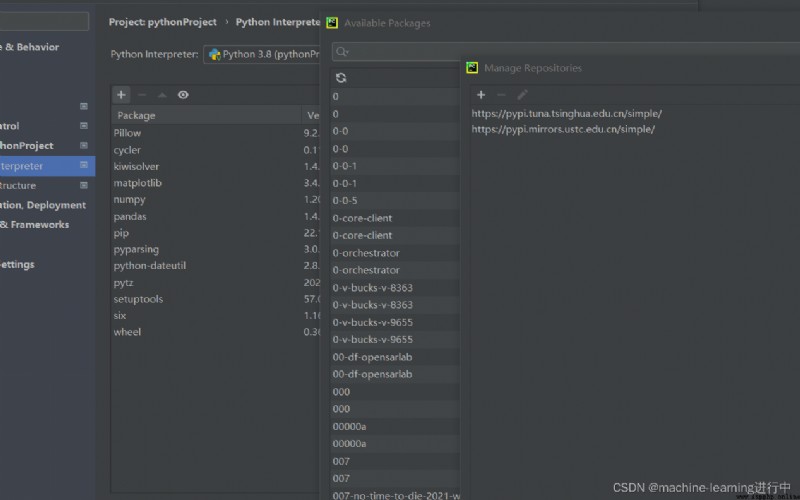800x500 pixels.
Task: Open Build, Execution, Deployment section
Action: pyautogui.click(x=43, y=205)
